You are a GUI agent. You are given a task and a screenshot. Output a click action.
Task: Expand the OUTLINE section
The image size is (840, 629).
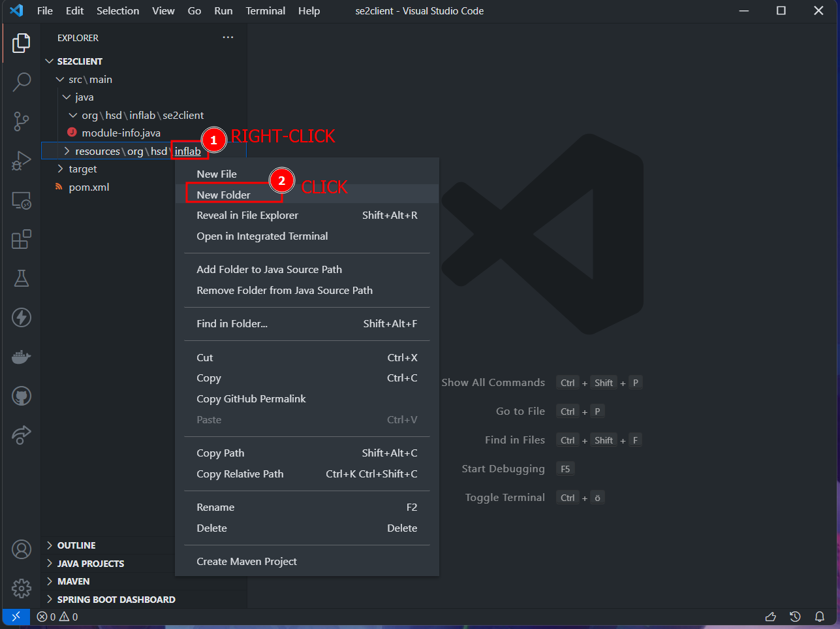tap(49, 545)
